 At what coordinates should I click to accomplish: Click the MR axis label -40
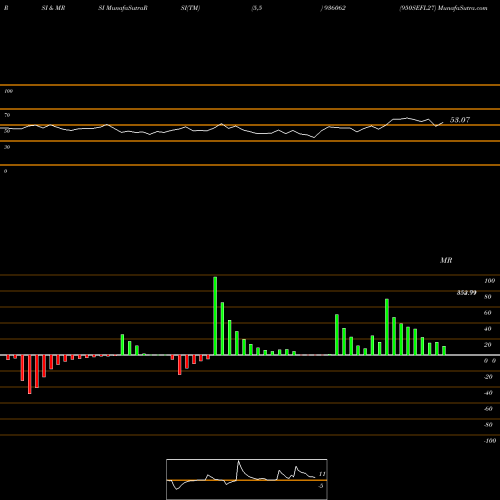coord(488,393)
